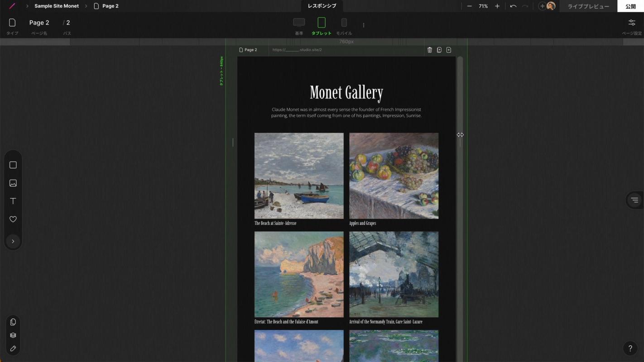
Task: Select the Arrival of the Normandy Train painting
Action: 394,274
